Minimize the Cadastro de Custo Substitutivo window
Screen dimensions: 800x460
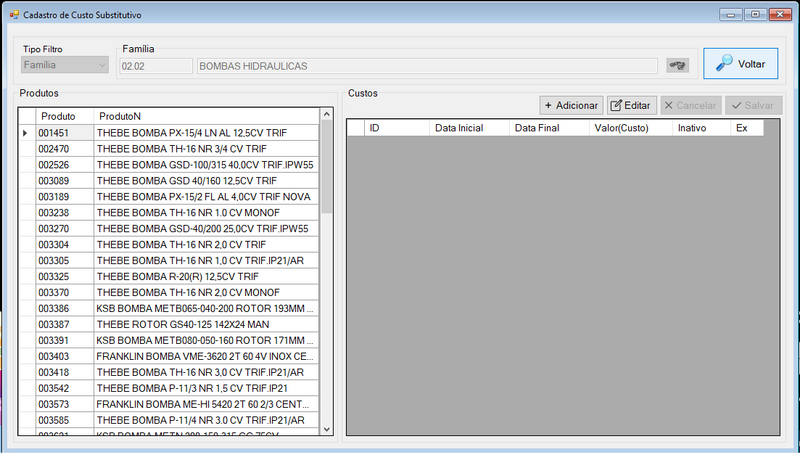(x=731, y=15)
